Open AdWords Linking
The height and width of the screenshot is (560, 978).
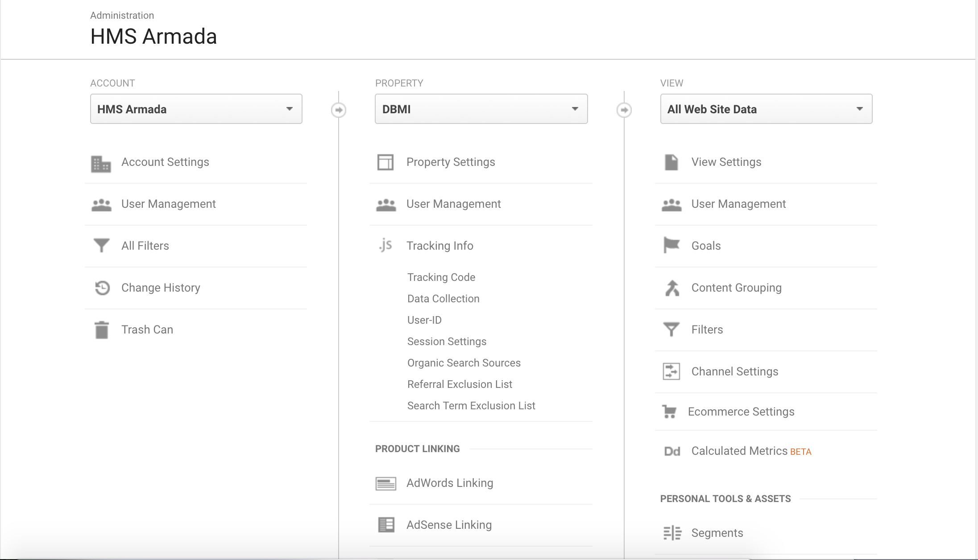[450, 483]
